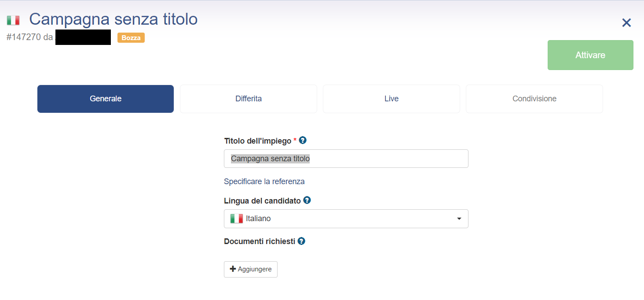644x300 pixels.
Task: Activate the campaign with Attivare button
Action: 590,55
